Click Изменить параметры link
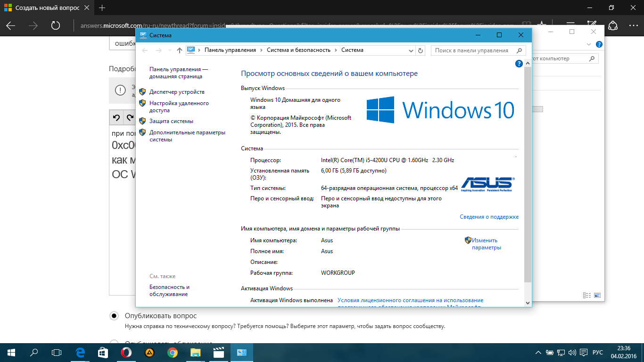 coord(486,244)
